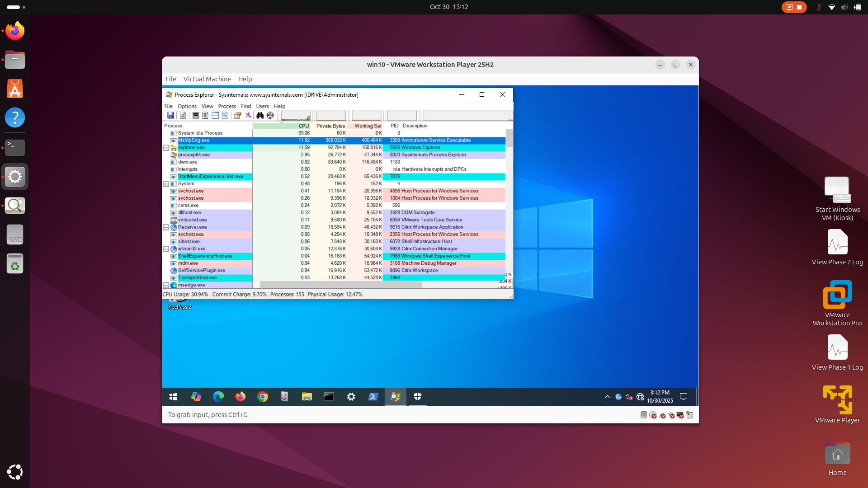Sort by Private Bytes column header
The width and height of the screenshot is (868, 488).
pos(330,126)
